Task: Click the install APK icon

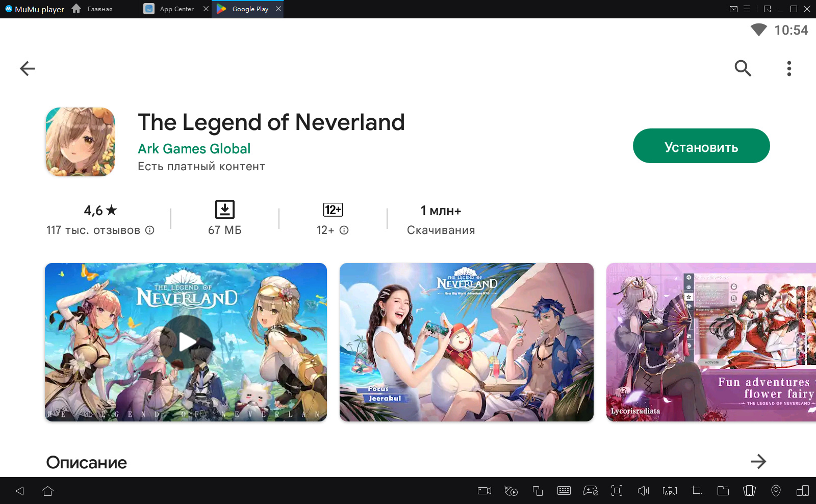Action: point(670,491)
